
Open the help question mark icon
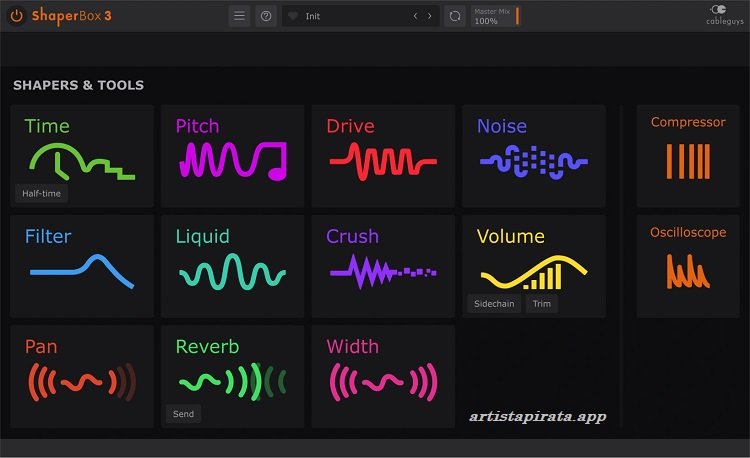pos(266,16)
